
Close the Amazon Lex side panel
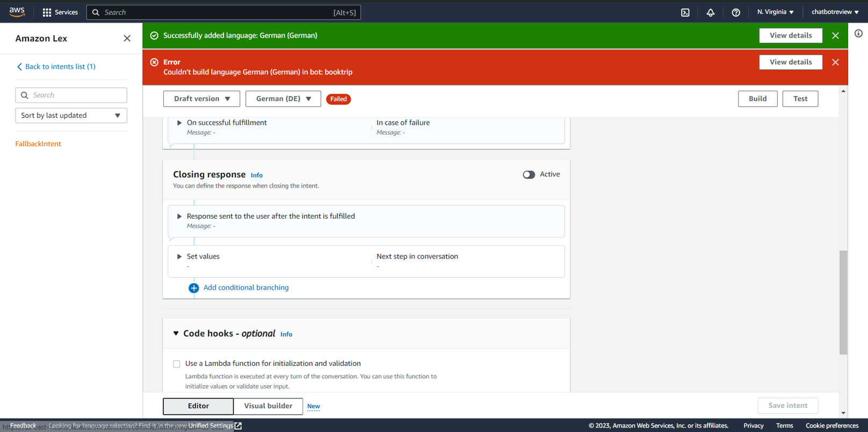click(x=127, y=38)
